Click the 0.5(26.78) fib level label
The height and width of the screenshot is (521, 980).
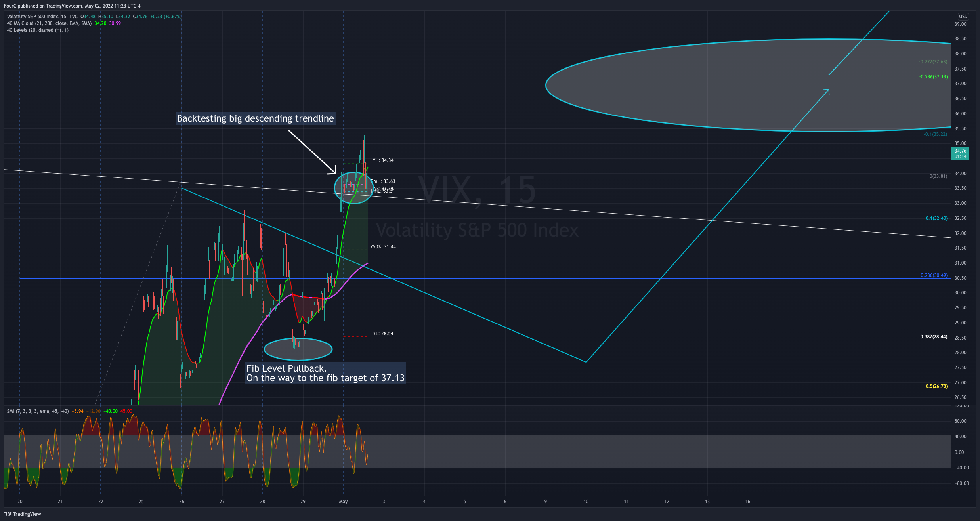(x=936, y=386)
